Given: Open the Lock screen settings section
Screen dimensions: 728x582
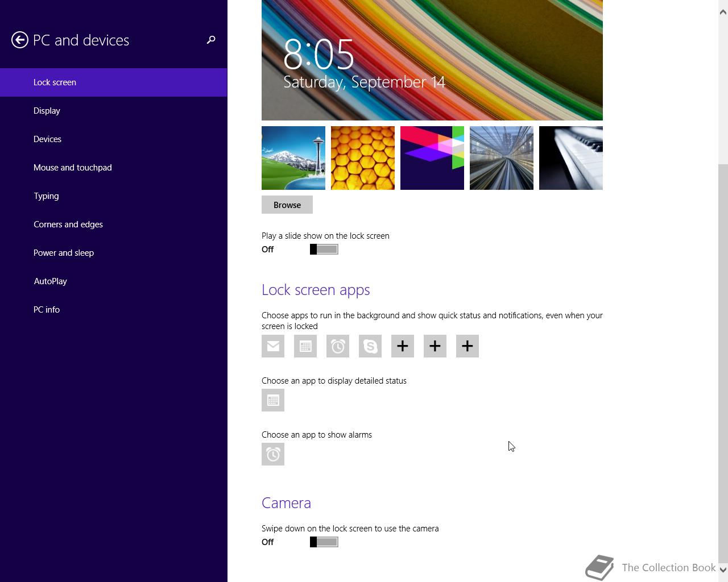Looking at the screenshot, I should 114,82.
